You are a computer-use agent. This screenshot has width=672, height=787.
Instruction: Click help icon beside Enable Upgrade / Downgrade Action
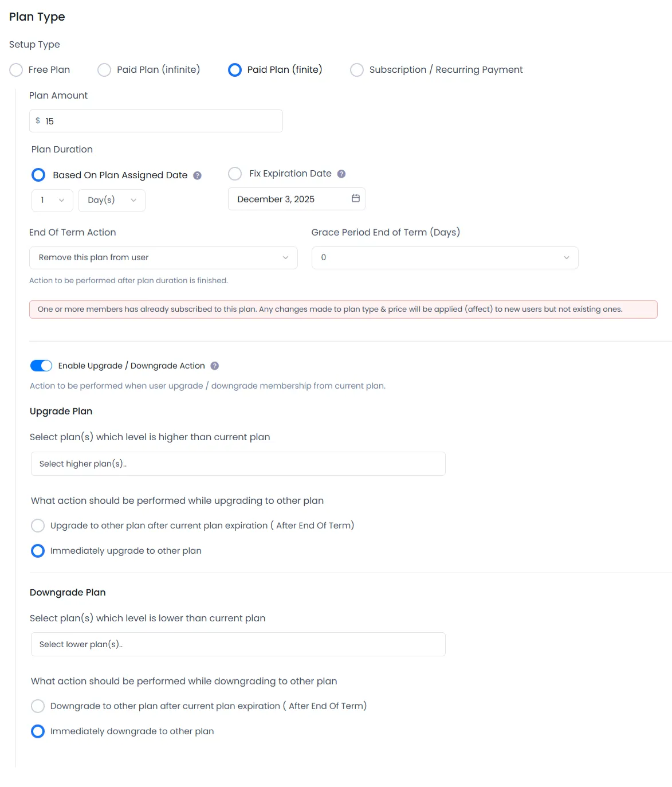215,366
